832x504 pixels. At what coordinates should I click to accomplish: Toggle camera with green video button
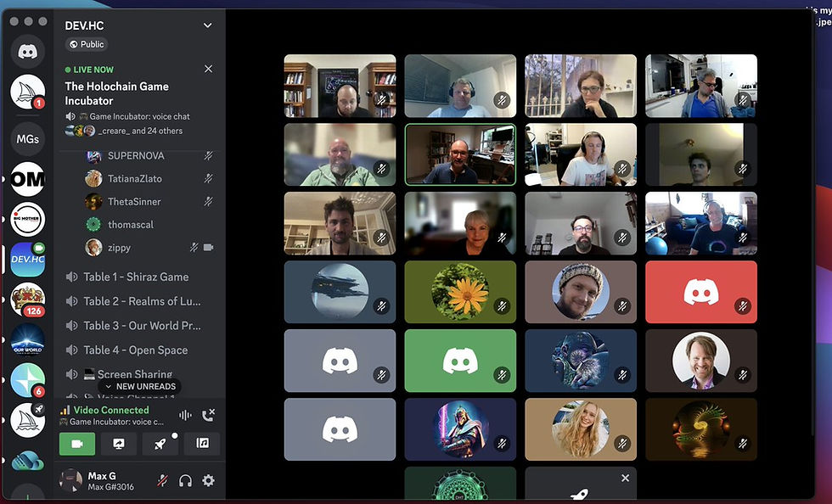coord(77,444)
